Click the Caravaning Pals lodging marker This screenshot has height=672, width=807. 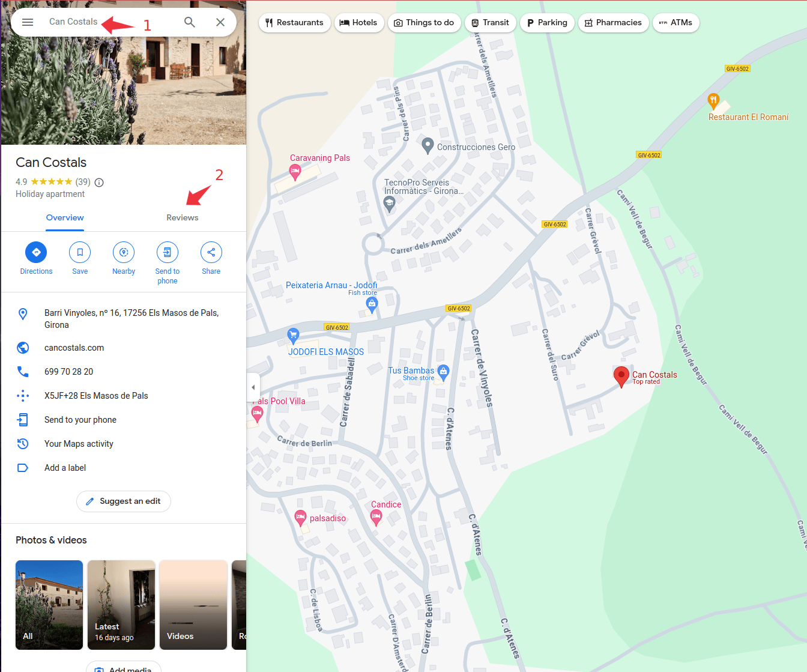coord(295,173)
